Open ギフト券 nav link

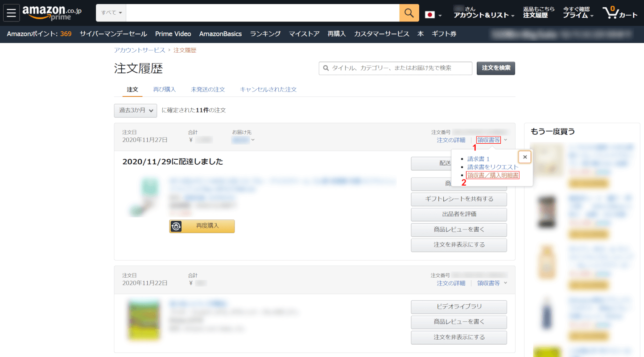(x=444, y=34)
